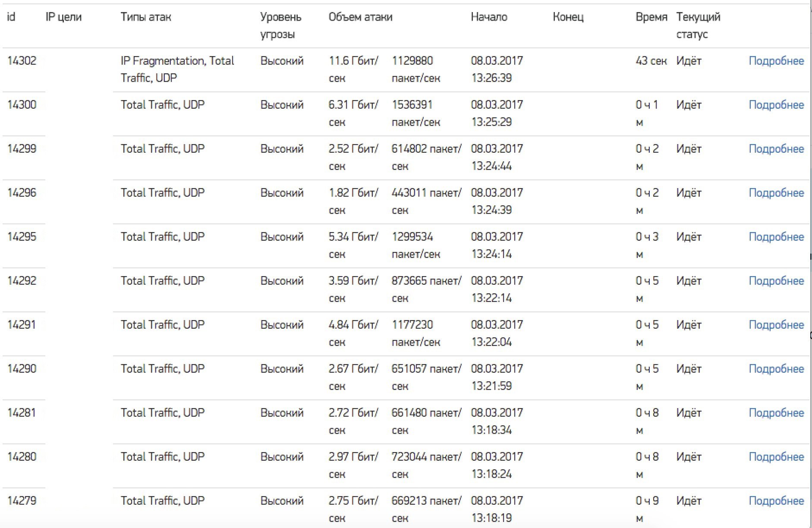Open Подробнее link for attack 14295
Image resolution: width=812 pixels, height=528 pixels.
[776, 237]
